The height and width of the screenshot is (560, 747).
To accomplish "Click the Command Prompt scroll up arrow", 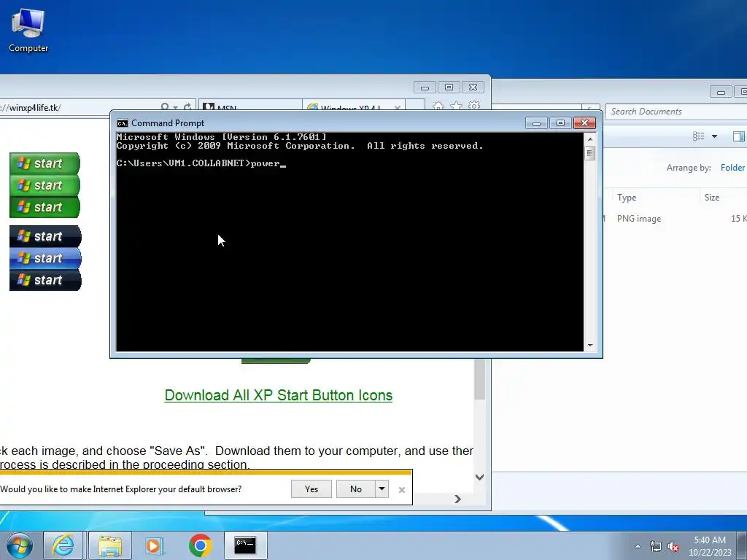I will pos(589,139).
